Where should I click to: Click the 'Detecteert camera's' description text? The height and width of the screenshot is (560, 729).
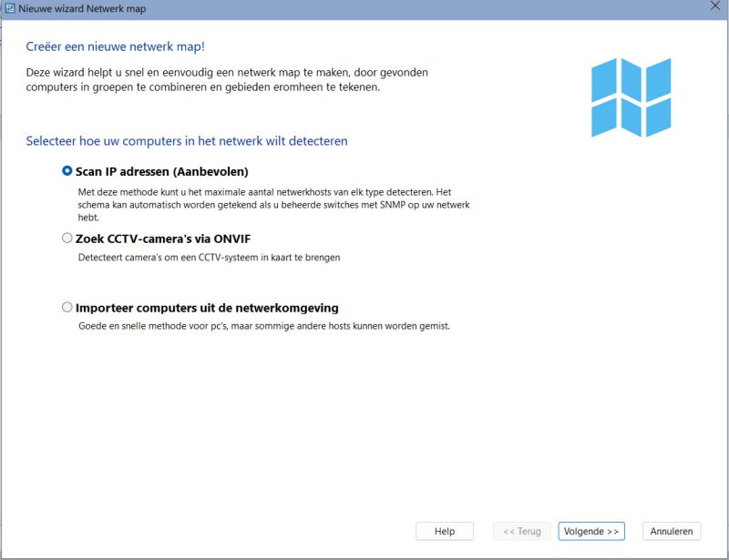pyautogui.click(x=208, y=258)
